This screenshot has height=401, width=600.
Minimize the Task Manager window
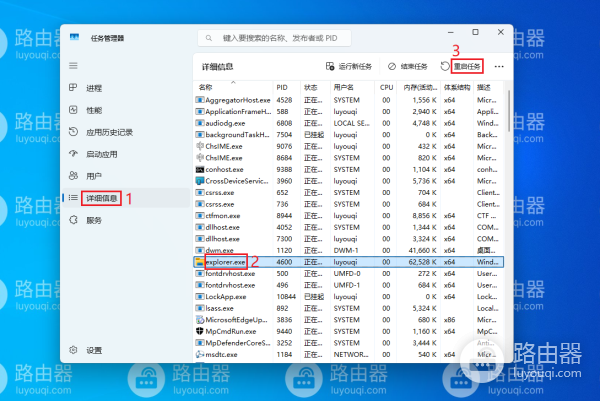coord(450,32)
